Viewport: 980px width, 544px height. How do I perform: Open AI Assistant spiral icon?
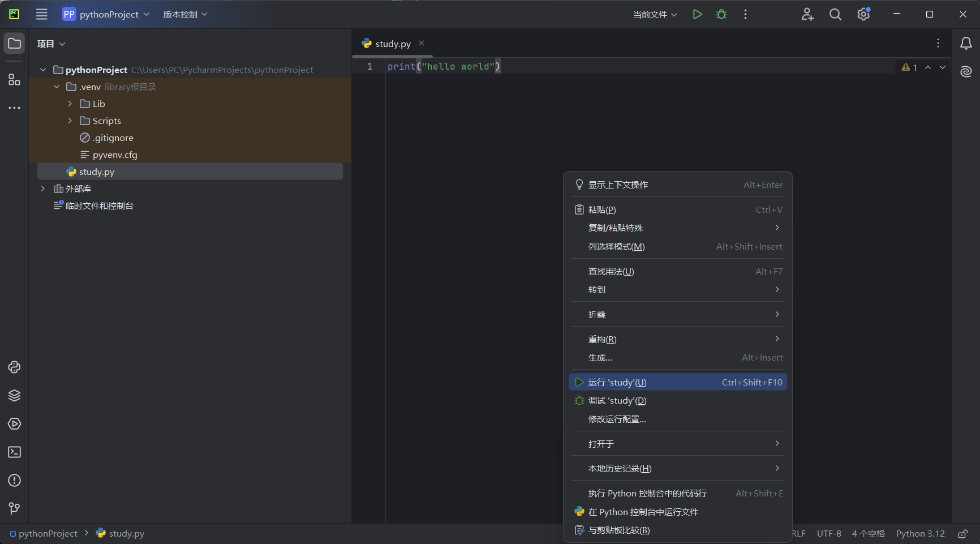tap(966, 71)
